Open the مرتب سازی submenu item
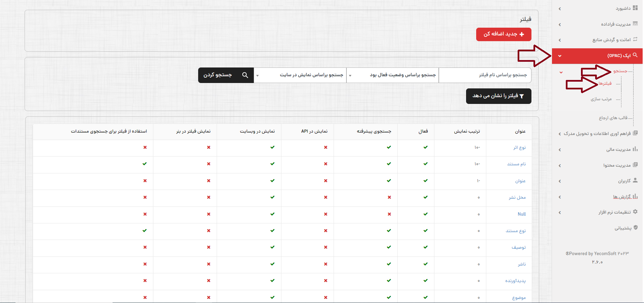The height and width of the screenshot is (303, 644). coord(601,99)
